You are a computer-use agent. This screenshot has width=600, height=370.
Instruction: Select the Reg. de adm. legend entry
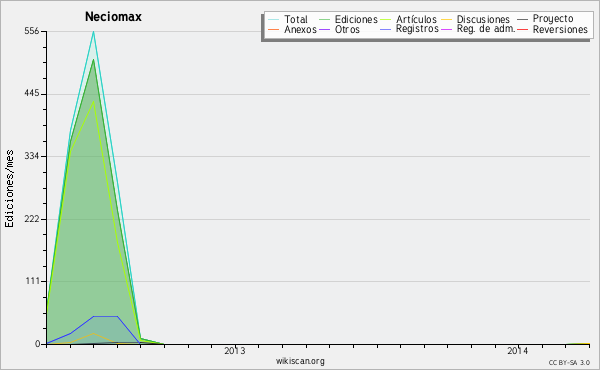pyautogui.click(x=486, y=29)
